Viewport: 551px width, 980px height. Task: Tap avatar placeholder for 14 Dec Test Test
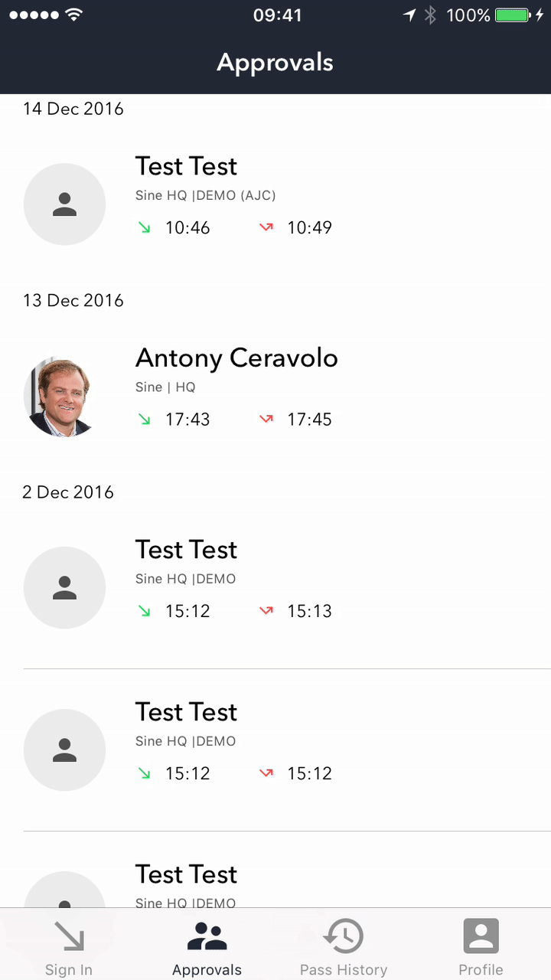coord(64,204)
